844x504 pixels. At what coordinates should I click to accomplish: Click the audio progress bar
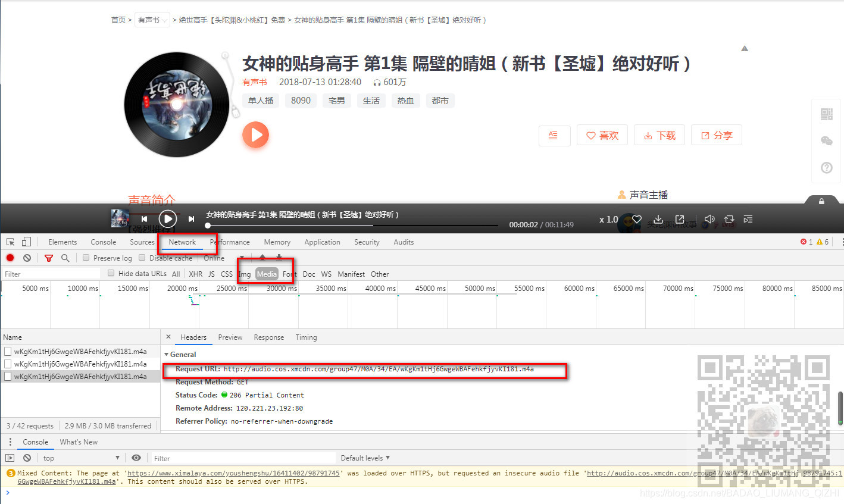(x=352, y=226)
